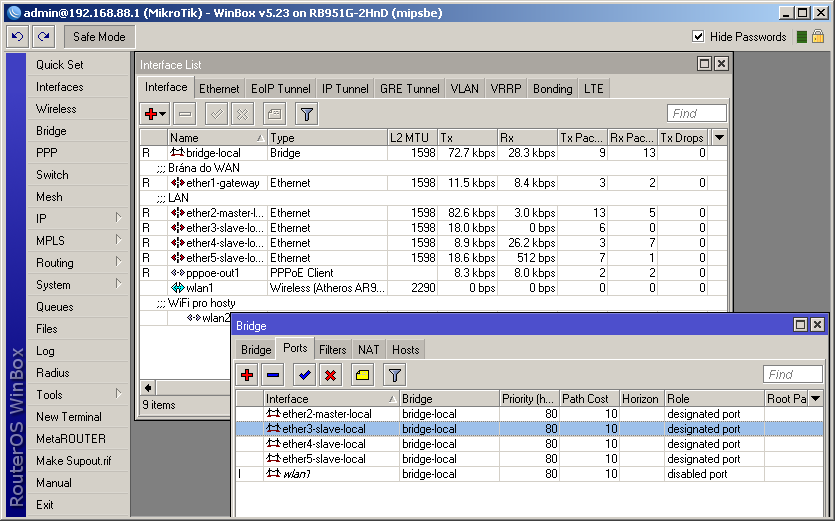Viewport: 835px width, 521px height.
Task: Open Interface List column selector dropdown
Action: 719,137
